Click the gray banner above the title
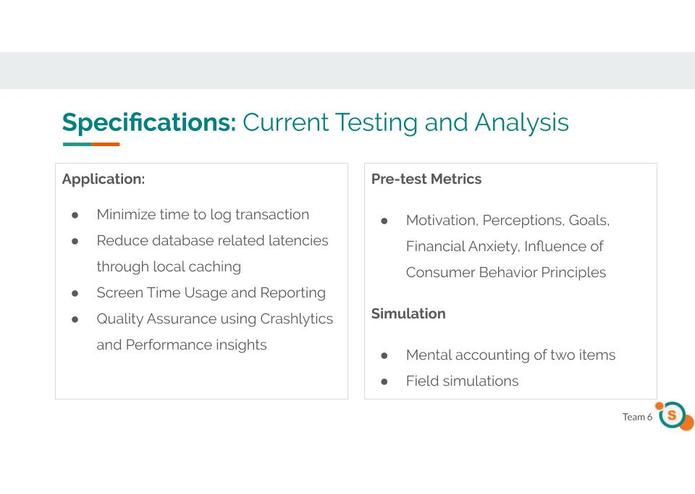The width and height of the screenshot is (695, 494). [x=348, y=70]
